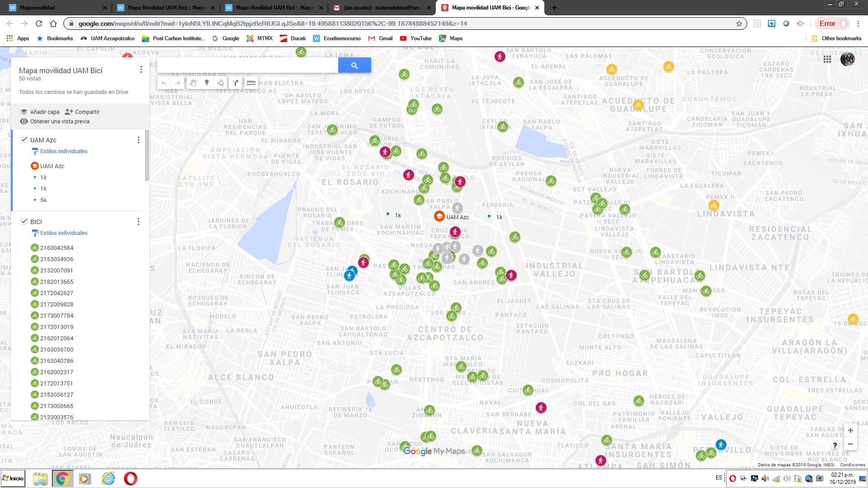This screenshot has height=488, width=868.
Task: Switch to the Mapamovilidad browser tab
Action: 38,8
